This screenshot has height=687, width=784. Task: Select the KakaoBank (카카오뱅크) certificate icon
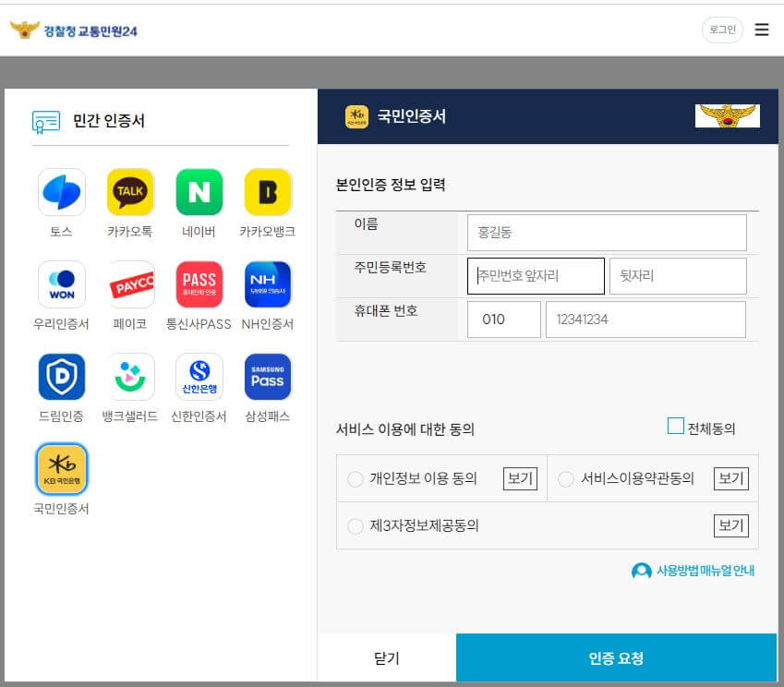[268, 192]
